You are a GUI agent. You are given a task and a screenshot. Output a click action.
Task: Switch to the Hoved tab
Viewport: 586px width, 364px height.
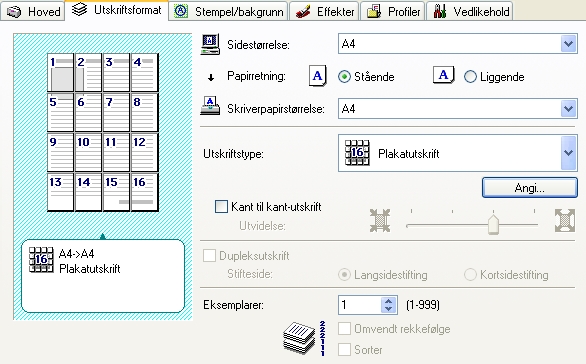point(33,12)
